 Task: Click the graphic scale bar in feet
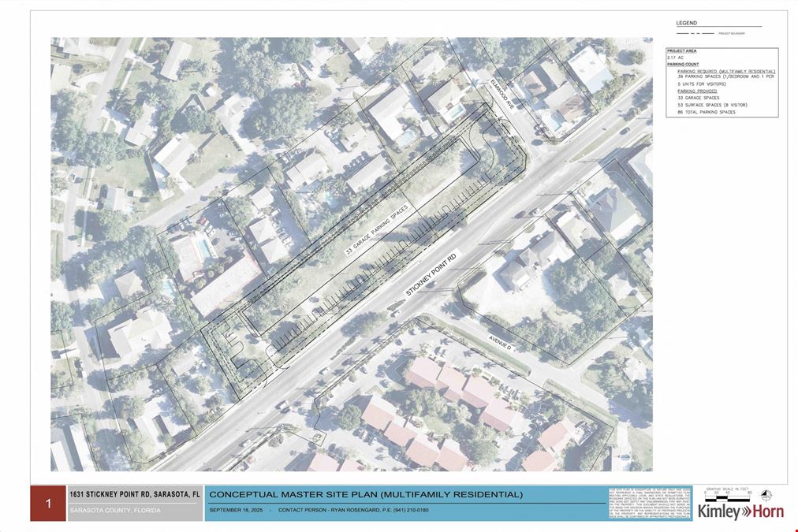click(x=729, y=494)
